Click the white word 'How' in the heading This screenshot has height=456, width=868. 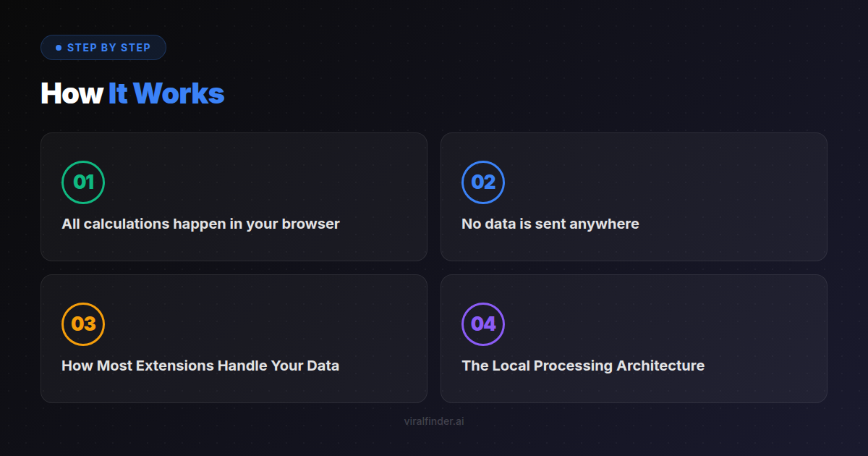click(71, 93)
